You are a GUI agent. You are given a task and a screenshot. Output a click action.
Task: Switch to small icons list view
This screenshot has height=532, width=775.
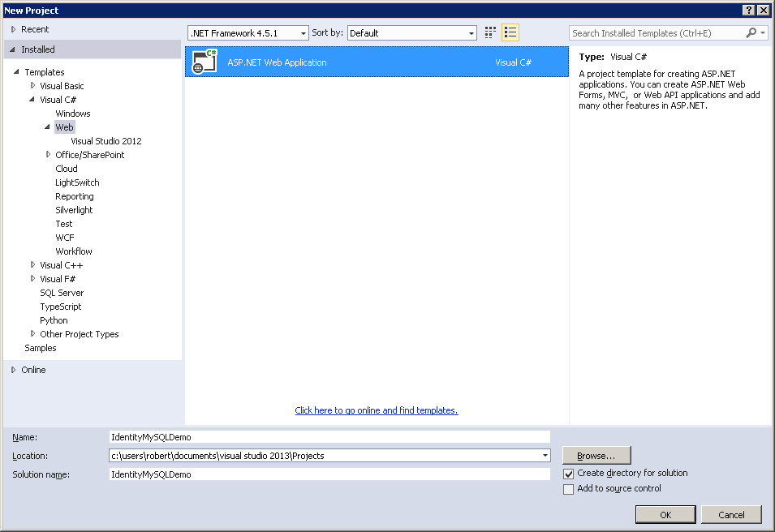click(x=510, y=32)
